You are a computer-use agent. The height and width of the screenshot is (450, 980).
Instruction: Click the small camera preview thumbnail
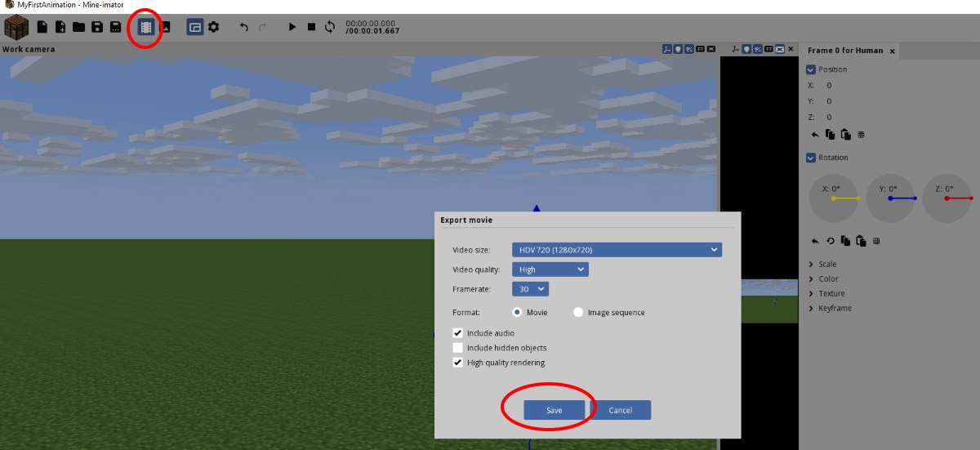point(769,301)
